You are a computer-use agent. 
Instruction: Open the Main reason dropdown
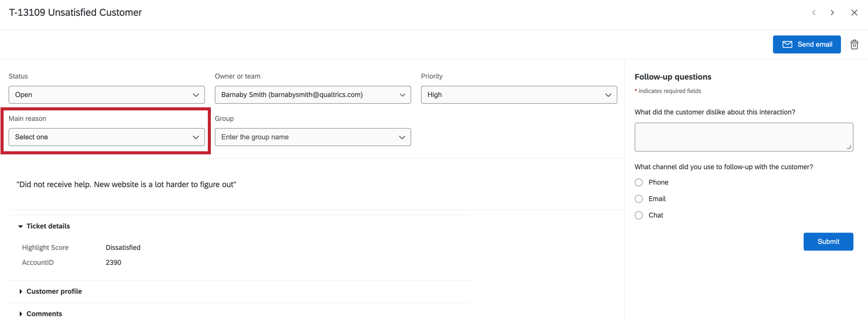[106, 137]
